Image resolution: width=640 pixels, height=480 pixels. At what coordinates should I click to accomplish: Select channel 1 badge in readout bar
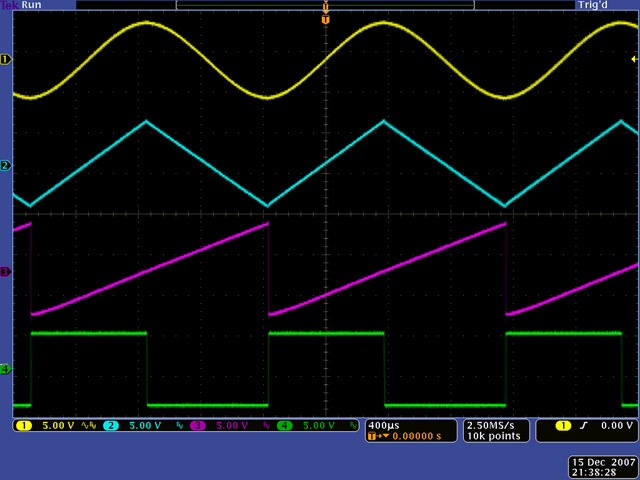point(23,426)
